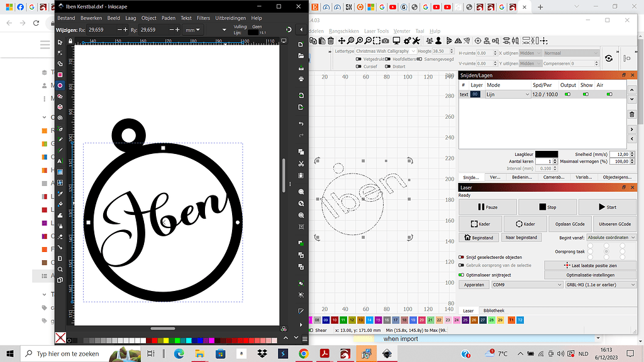Select the Text tool in Inkscape toolbox
The height and width of the screenshot is (362, 644).
click(x=60, y=161)
